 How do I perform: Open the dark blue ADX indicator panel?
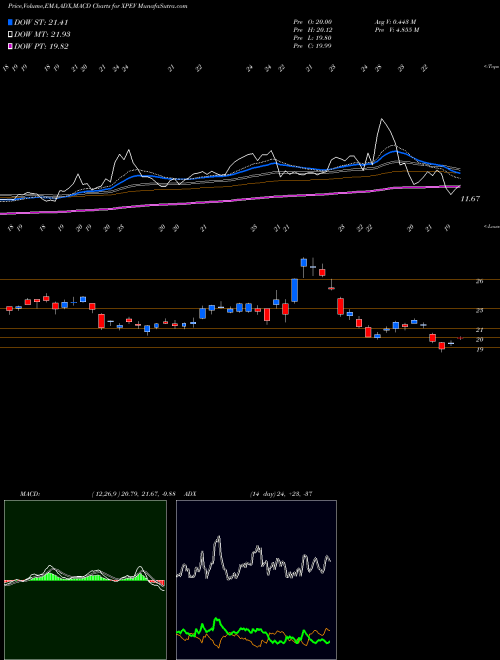(x=256, y=580)
